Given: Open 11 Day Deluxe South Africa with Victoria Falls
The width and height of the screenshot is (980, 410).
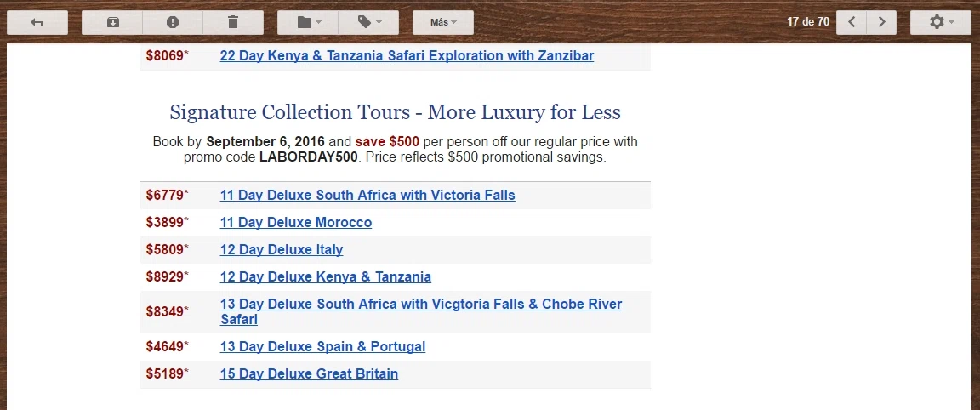Looking at the screenshot, I should [367, 195].
